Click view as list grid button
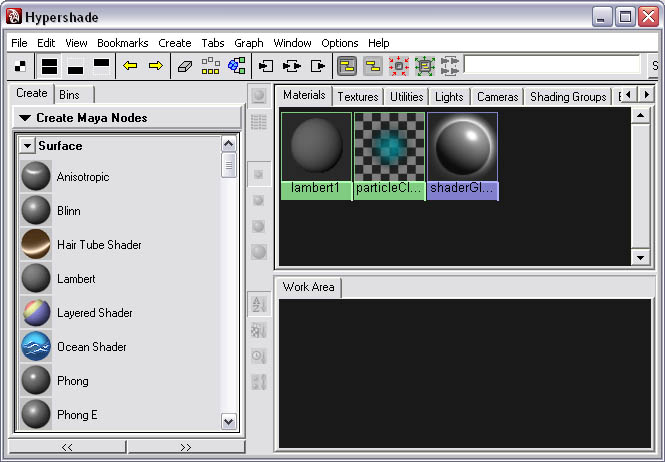Image resolution: width=665 pixels, height=462 pixels. (259, 122)
